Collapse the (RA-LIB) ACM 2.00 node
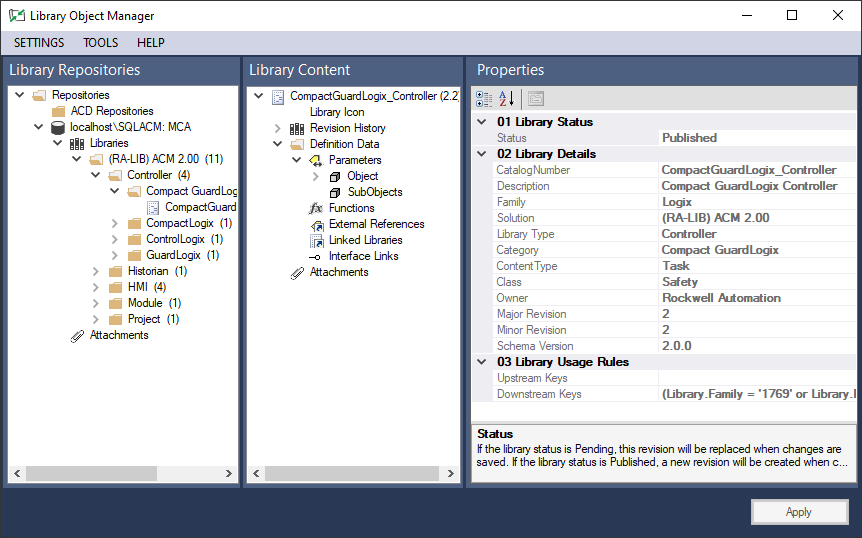The width and height of the screenshot is (862, 538). 77,159
